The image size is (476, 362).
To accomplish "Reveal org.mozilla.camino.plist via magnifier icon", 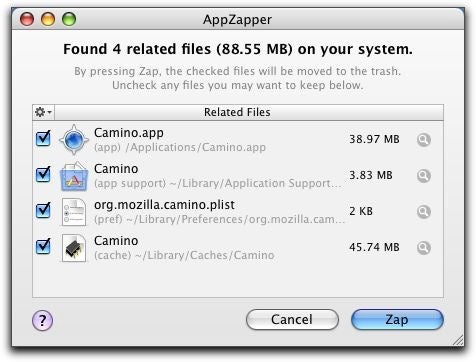I will pos(424,212).
